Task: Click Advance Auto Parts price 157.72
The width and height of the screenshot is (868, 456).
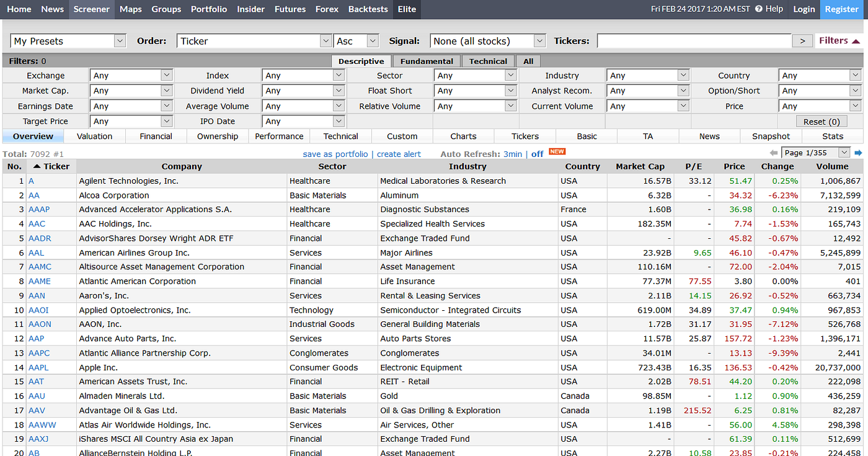Action: (738, 339)
